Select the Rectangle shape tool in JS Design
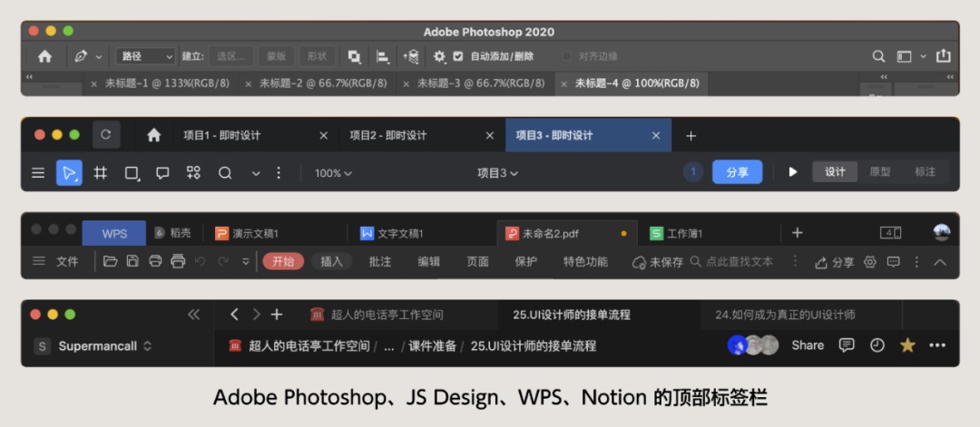Image resolution: width=980 pixels, height=427 pixels. (132, 173)
